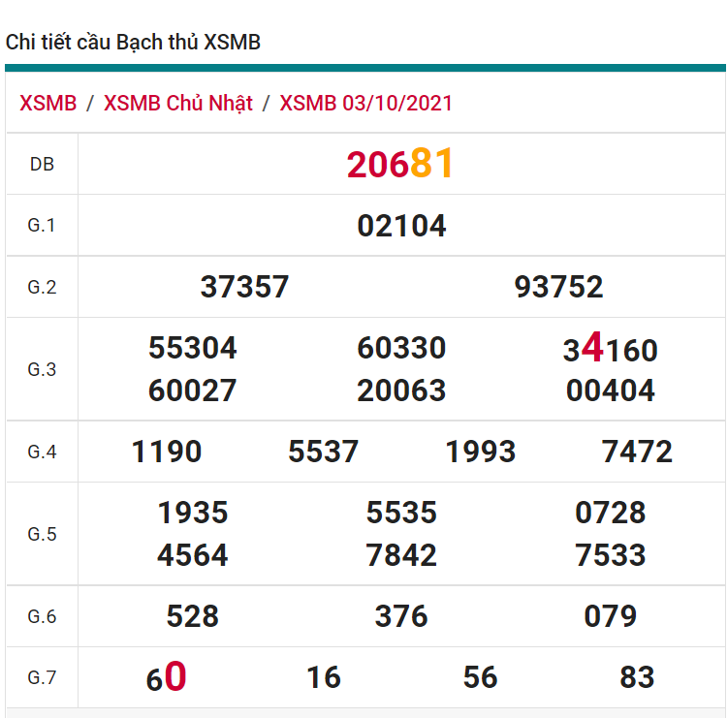Click G.6 number 079

point(610,616)
